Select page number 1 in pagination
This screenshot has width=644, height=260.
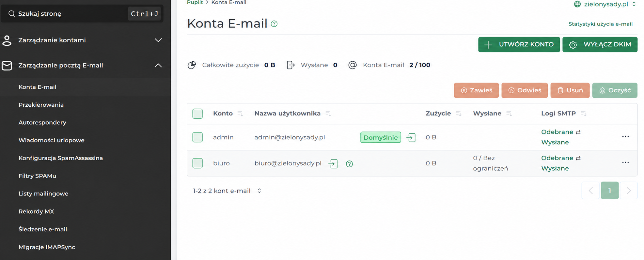tap(610, 191)
